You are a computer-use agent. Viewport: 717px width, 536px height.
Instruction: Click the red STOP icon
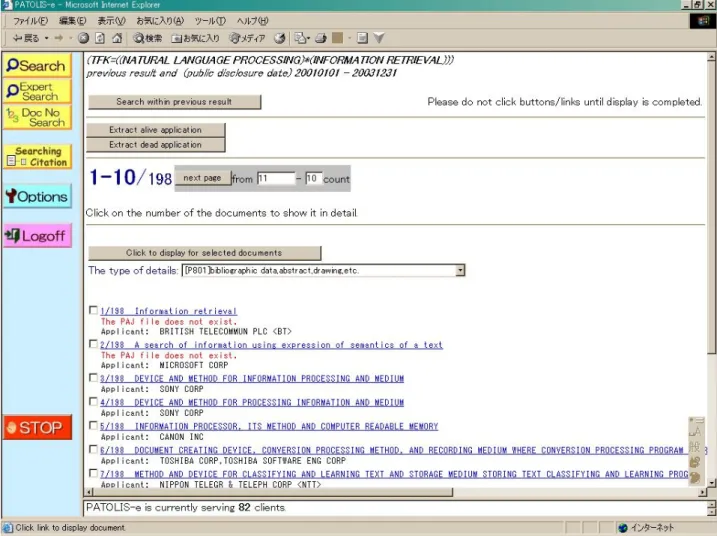tap(37, 428)
